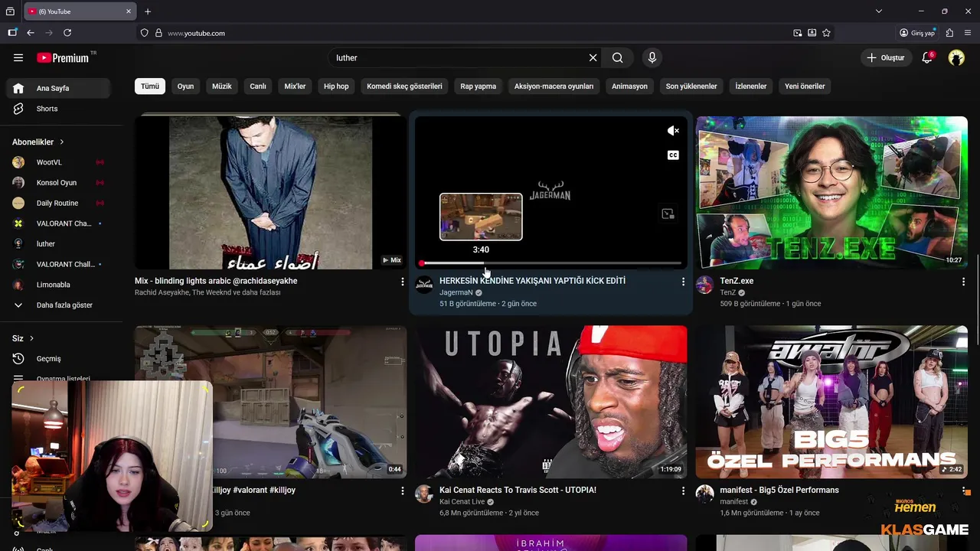Image resolution: width=980 pixels, height=551 pixels.
Task: Open the Firefox application menu
Action: pyautogui.click(x=968, y=33)
